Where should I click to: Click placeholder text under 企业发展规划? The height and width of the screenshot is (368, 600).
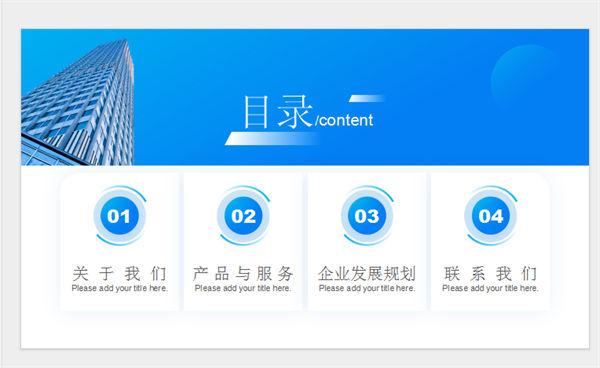[x=367, y=288]
